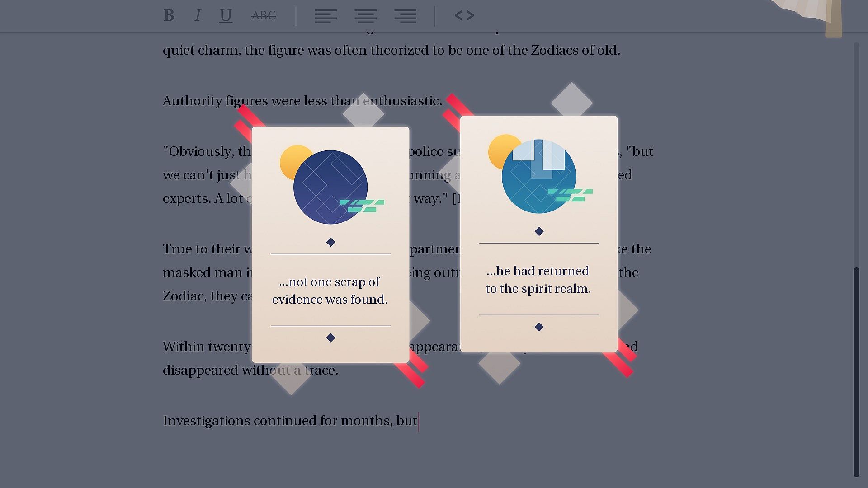The image size is (868, 488).
Task: Click the light blue circle card illustration
Action: (x=538, y=176)
